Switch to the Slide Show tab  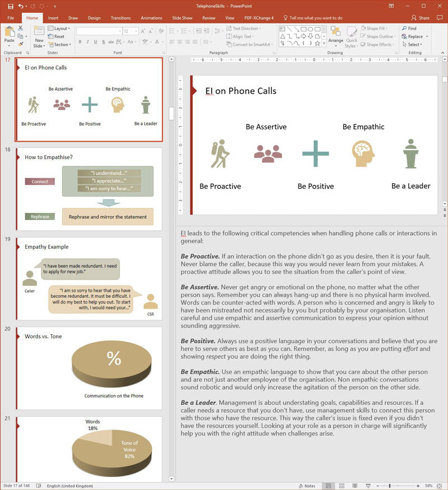[x=183, y=18]
